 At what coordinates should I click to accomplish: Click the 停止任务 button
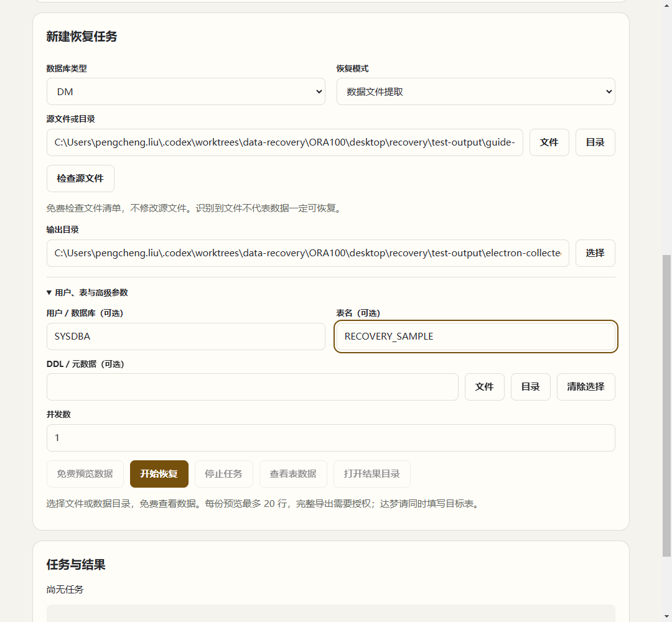[224, 474]
